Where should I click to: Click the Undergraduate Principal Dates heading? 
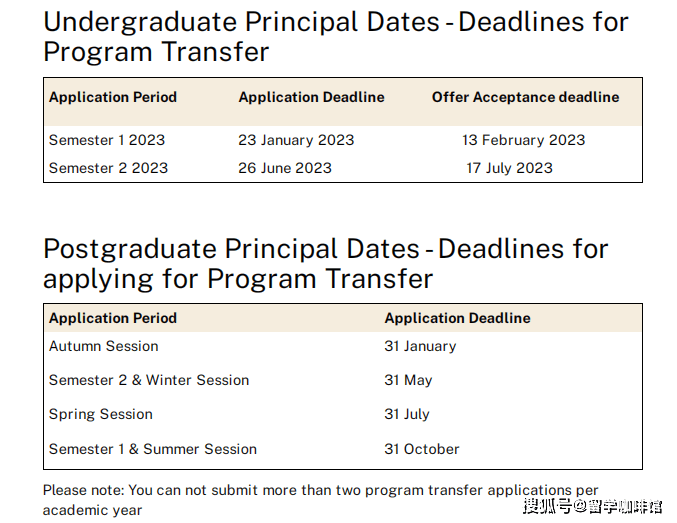pyautogui.click(x=335, y=35)
